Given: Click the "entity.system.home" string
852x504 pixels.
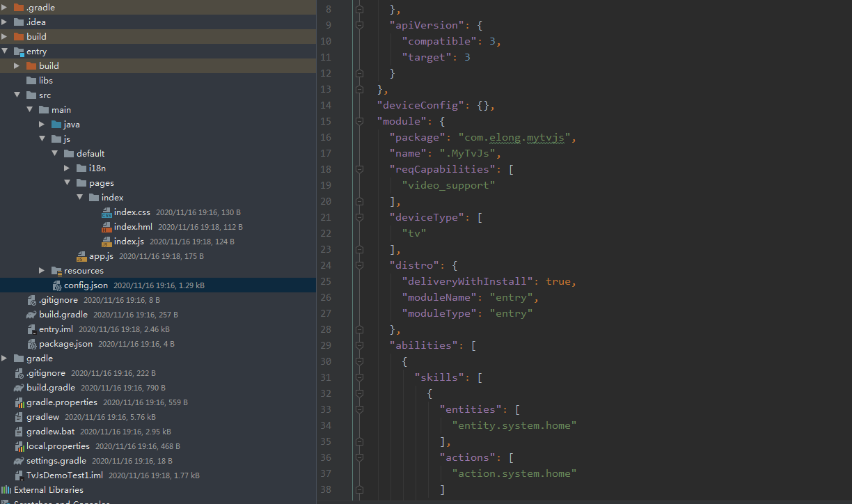Looking at the screenshot, I should click(514, 425).
